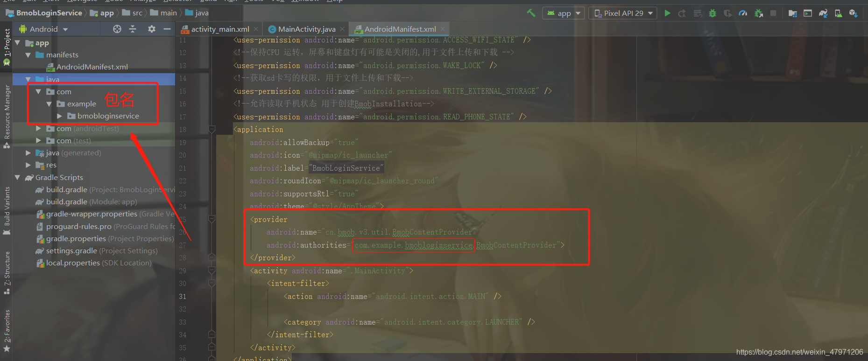
Task: Collapse the manifests folder
Action: (28, 55)
